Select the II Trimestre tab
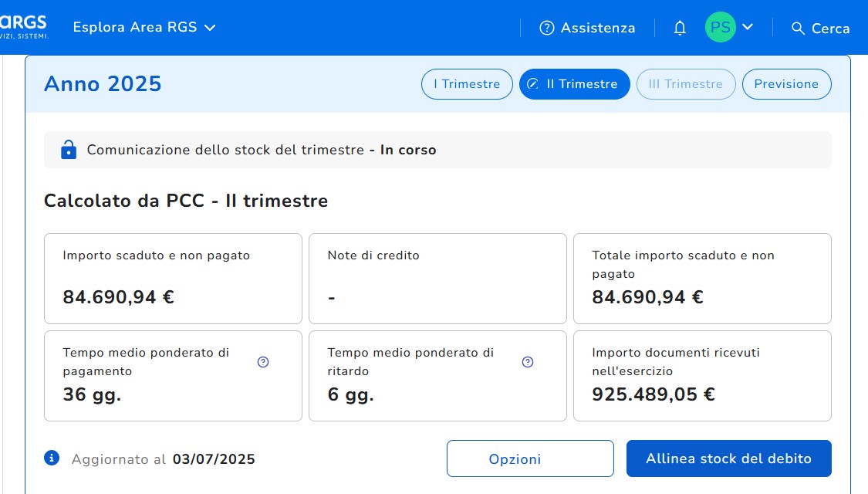Viewport: 868px width, 494px height. point(574,84)
